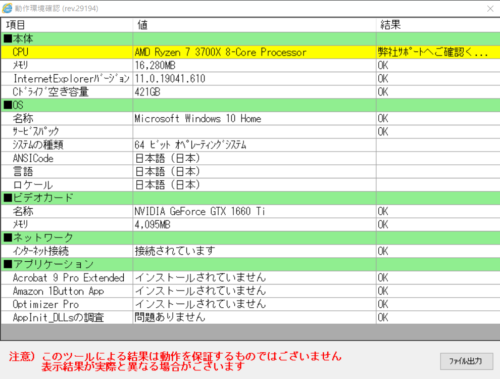Click the 日本語 (日本) value in ロケール row
Viewport: 500px width, 379px height.
tap(168, 185)
